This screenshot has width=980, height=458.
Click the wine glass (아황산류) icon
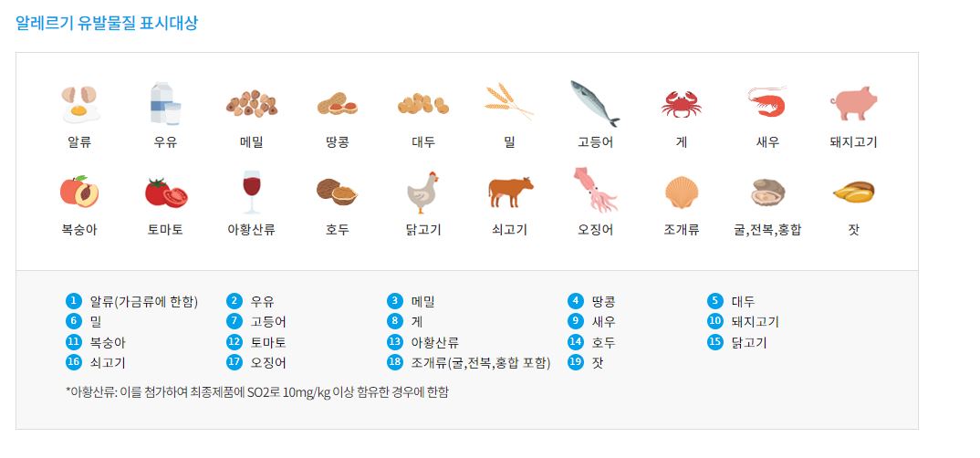tap(251, 192)
